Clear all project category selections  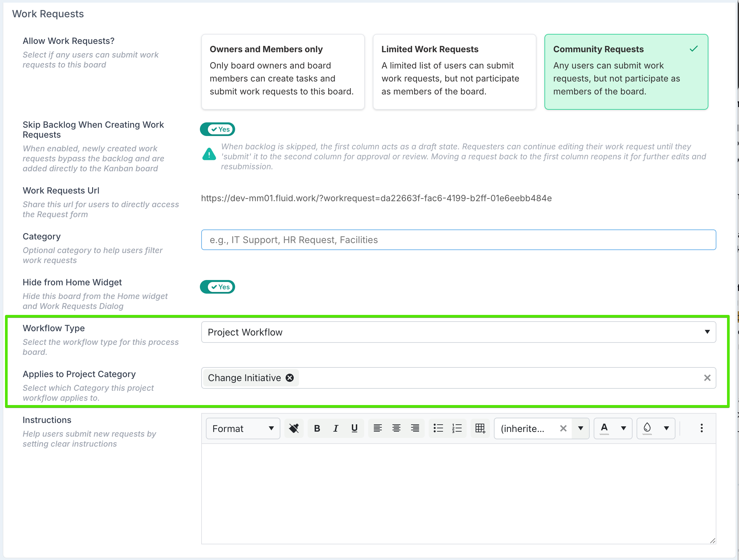tap(707, 378)
